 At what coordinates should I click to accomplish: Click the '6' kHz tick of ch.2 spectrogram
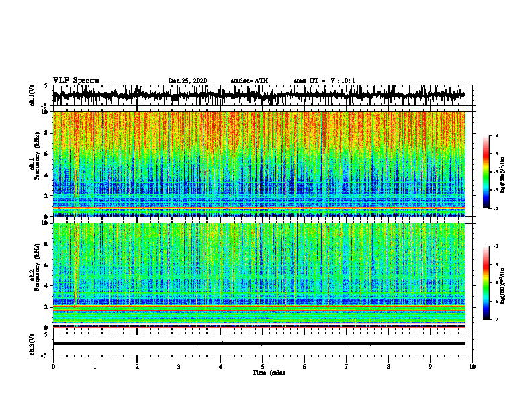point(48,265)
